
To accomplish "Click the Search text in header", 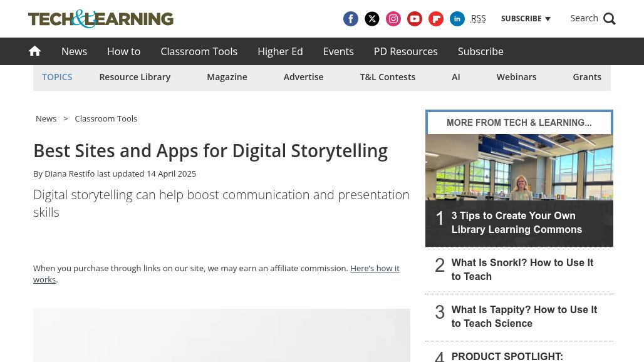I will coord(584,18).
